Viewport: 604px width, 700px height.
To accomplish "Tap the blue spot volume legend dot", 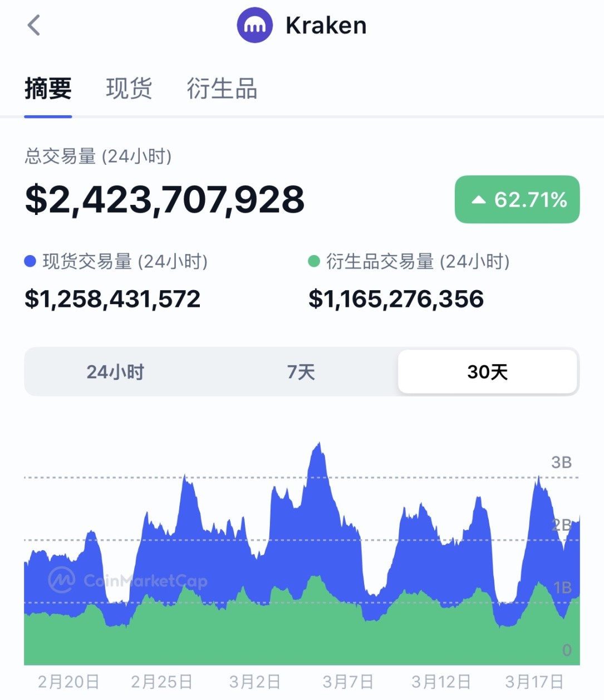I will (31, 261).
